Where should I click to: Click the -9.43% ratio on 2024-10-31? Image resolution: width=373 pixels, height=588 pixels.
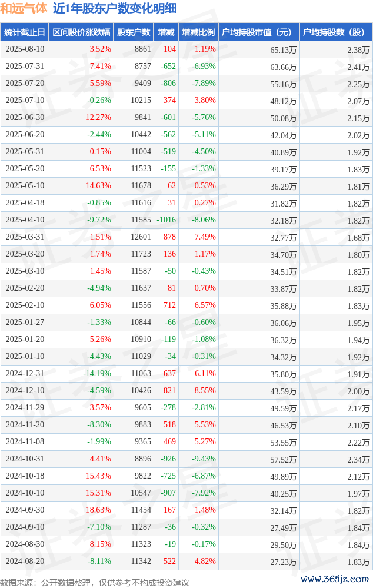[x=204, y=459]
